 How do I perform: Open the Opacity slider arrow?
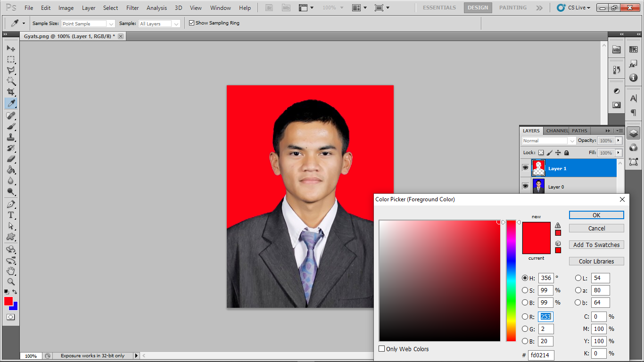[618, 140]
